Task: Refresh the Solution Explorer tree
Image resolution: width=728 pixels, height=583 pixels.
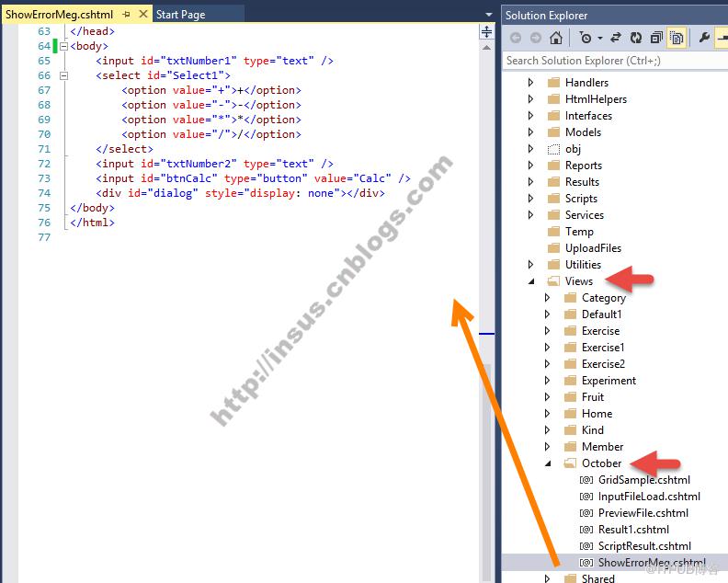Action: pos(635,38)
